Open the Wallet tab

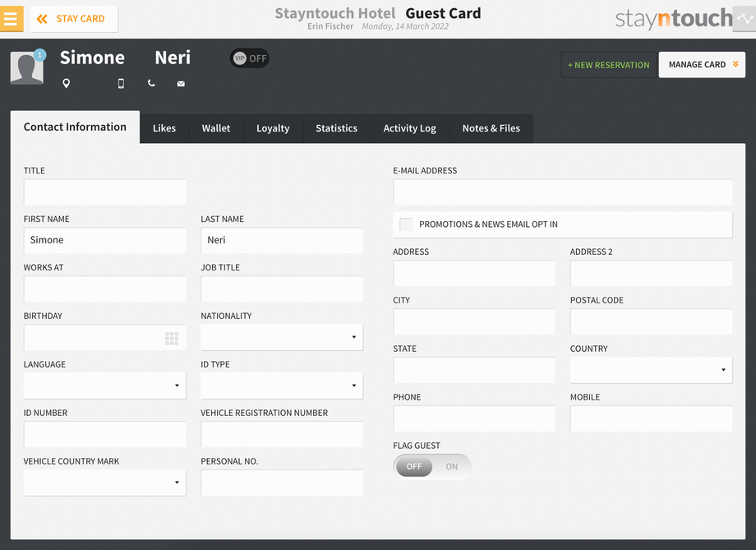tap(216, 128)
